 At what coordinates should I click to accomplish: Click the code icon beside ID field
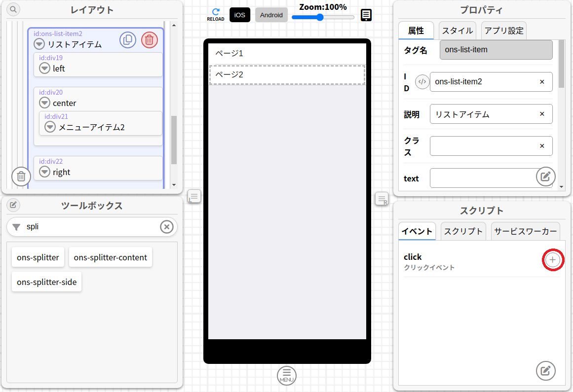click(422, 82)
